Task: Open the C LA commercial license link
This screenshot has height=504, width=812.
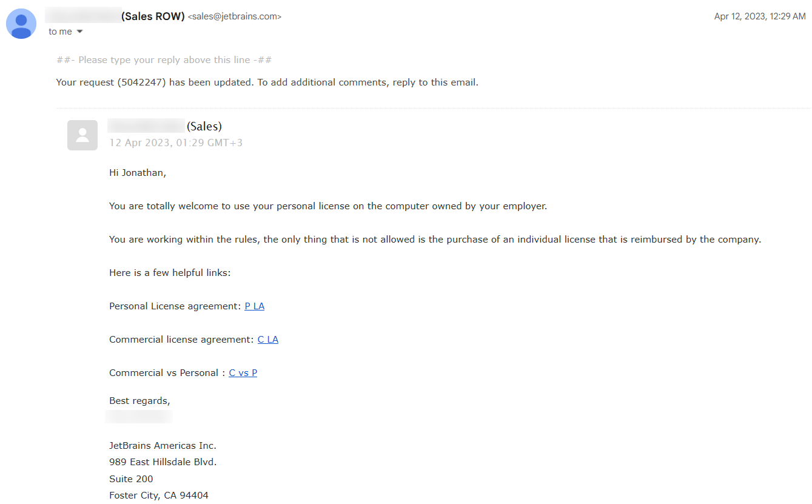Action: click(267, 340)
